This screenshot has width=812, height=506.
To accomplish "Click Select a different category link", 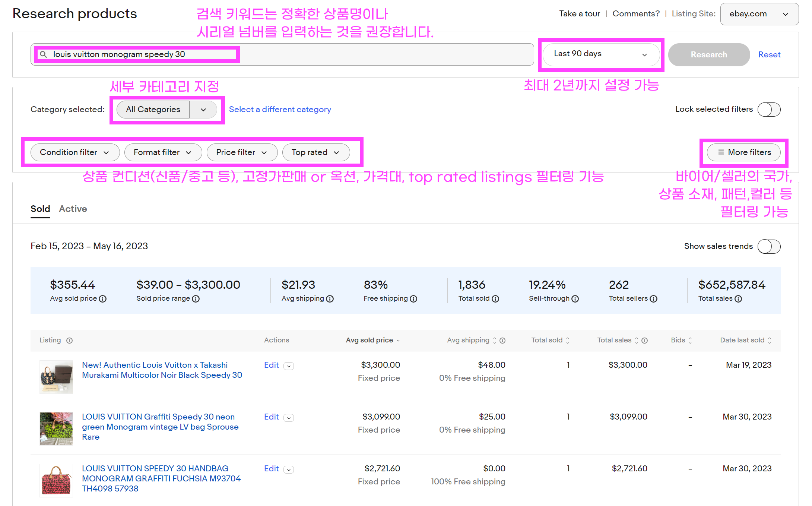I will pyautogui.click(x=280, y=110).
